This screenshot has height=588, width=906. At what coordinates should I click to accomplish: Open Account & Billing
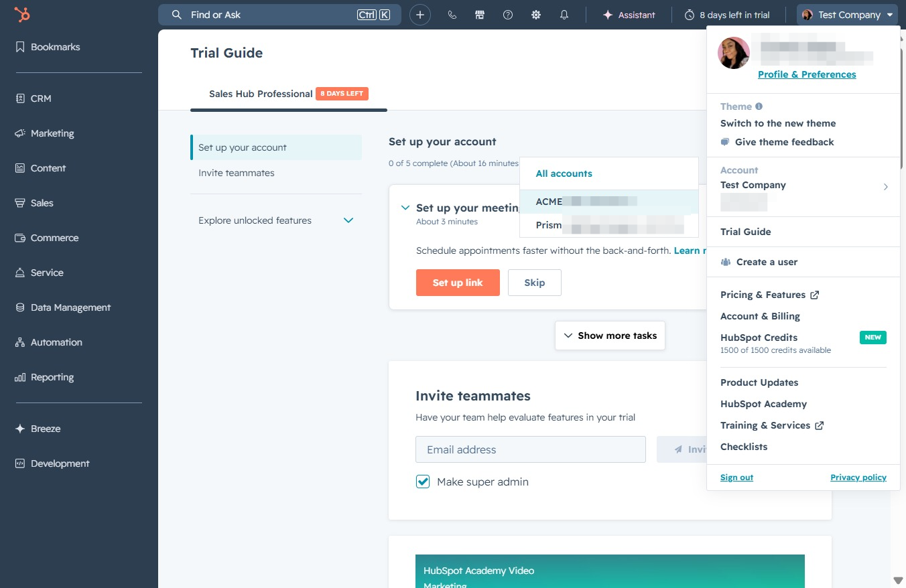[x=760, y=316]
